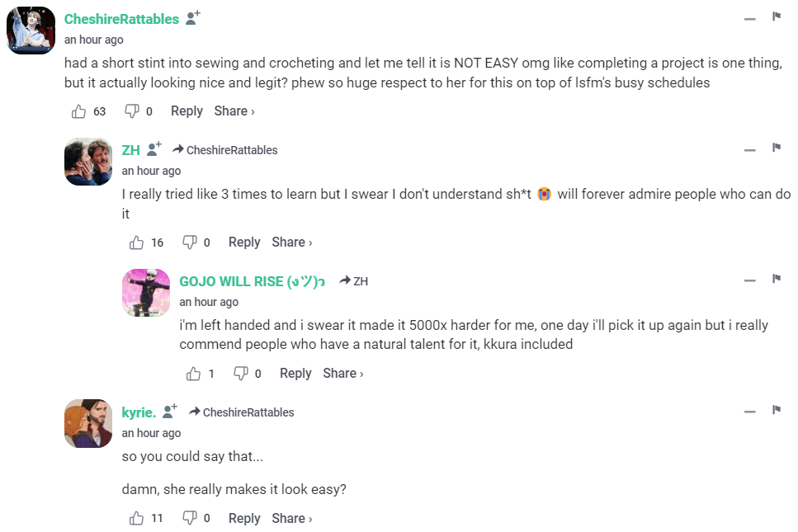Open CheshireRattables' profile from username
This screenshot has height=532, width=798.
click(121, 19)
